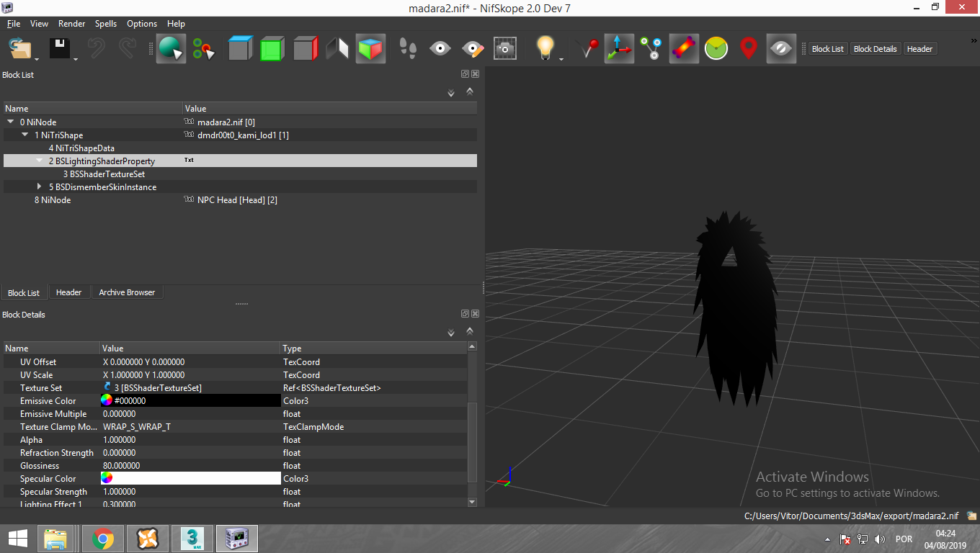Open the Help menu

coord(176,24)
